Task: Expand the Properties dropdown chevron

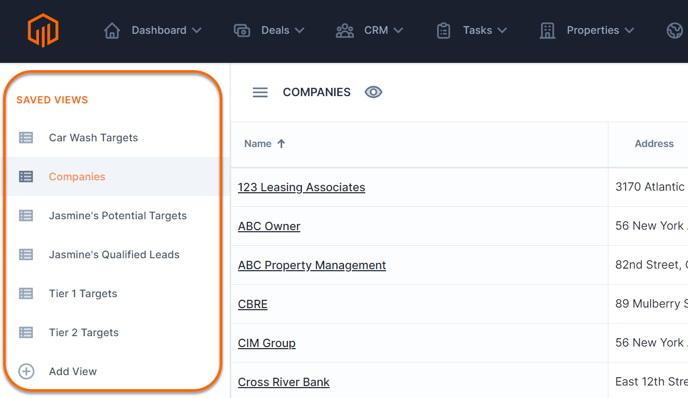Action: pyautogui.click(x=629, y=30)
